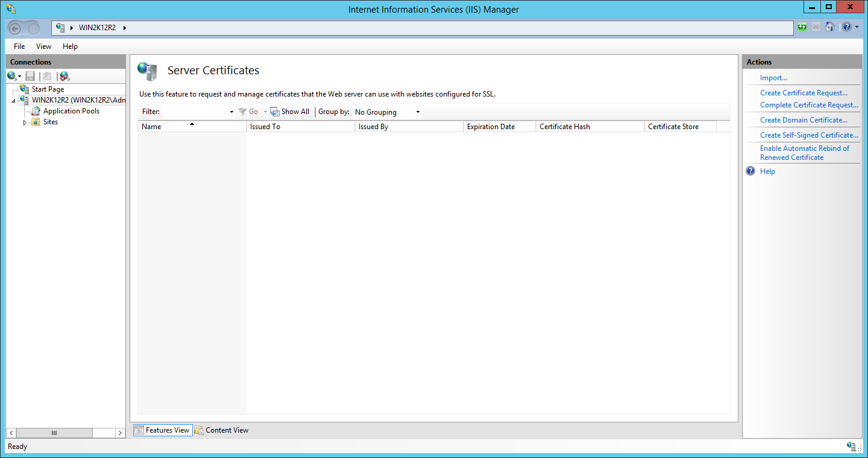Click the Connections scrollbar right arrow
868x458 pixels.
point(120,433)
